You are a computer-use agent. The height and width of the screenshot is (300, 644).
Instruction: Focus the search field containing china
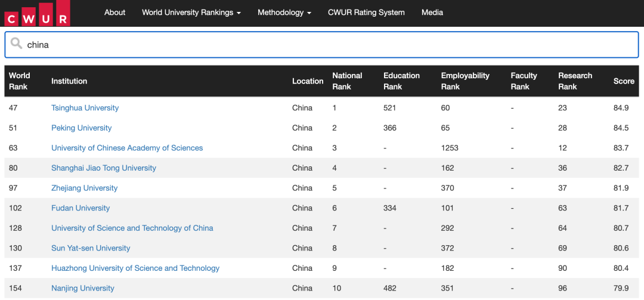pyautogui.click(x=321, y=44)
